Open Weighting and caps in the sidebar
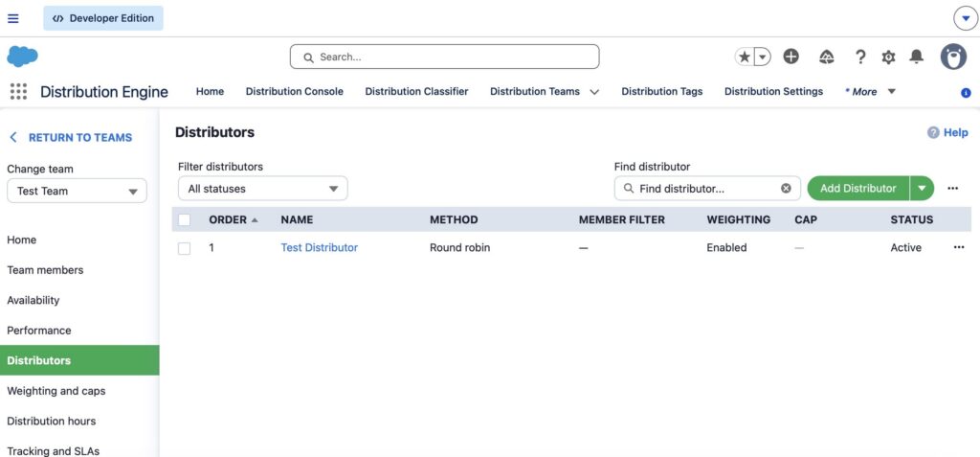Viewport: 980px width, 457px height. tap(56, 391)
